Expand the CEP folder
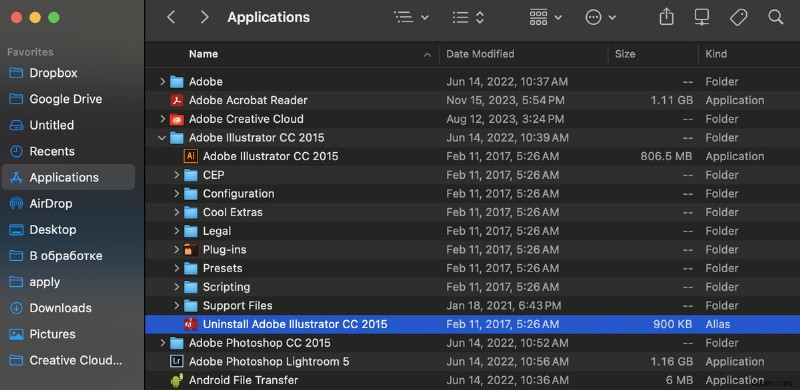Image resolution: width=800 pixels, height=390 pixels. click(177, 175)
